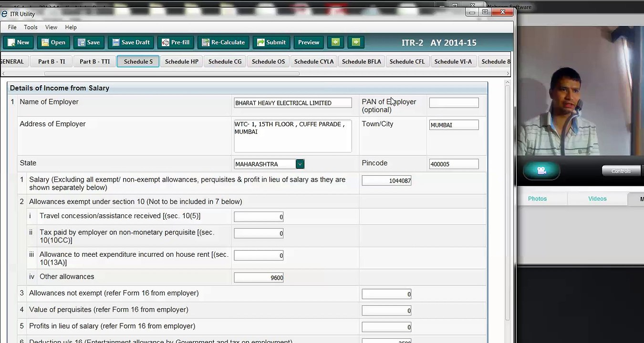Click the Save Draft button
Viewport: 644px width, 343px height.
pos(131,42)
